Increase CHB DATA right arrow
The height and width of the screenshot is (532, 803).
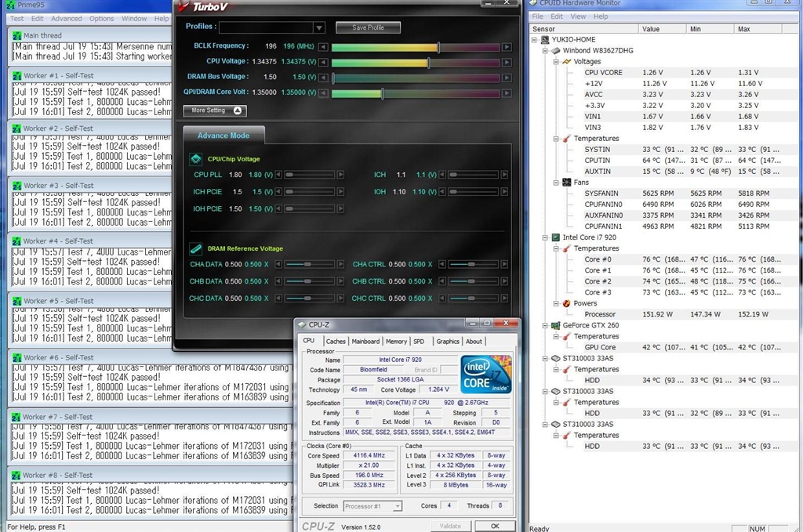(x=340, y=281)
